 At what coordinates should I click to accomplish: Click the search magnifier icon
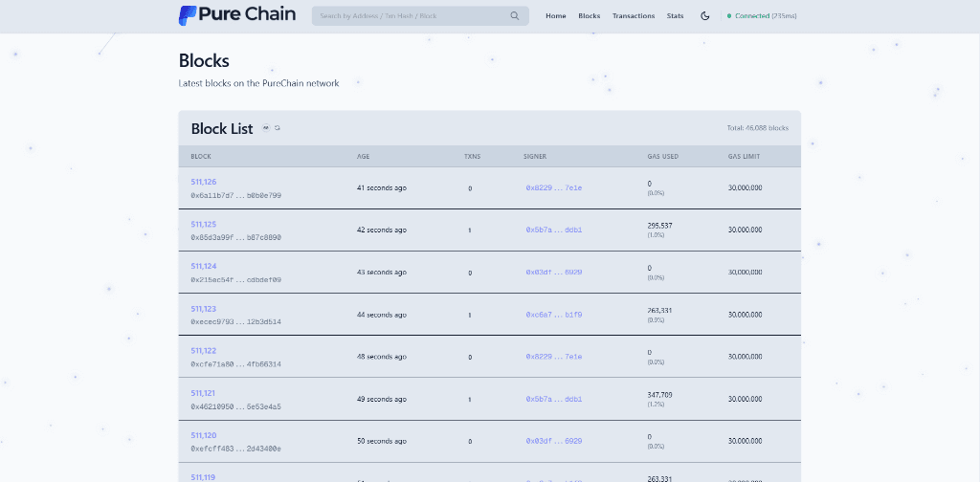point(514,16)
